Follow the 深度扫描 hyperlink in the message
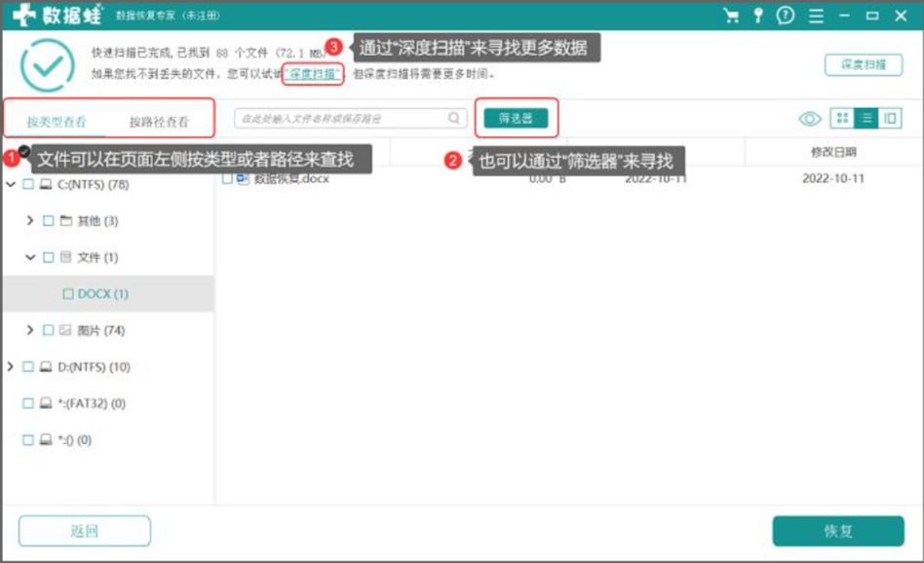The height and width of the screenshot is (563, 924). (x=312, y=74)
